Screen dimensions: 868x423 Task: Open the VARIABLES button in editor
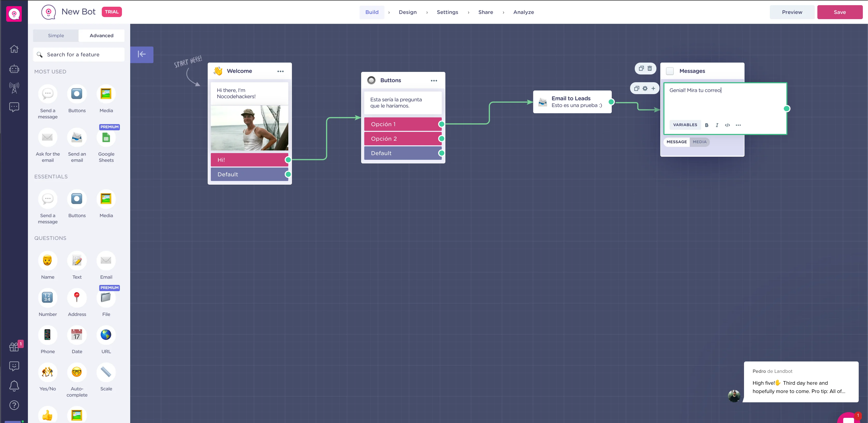(x=685, y=125)
